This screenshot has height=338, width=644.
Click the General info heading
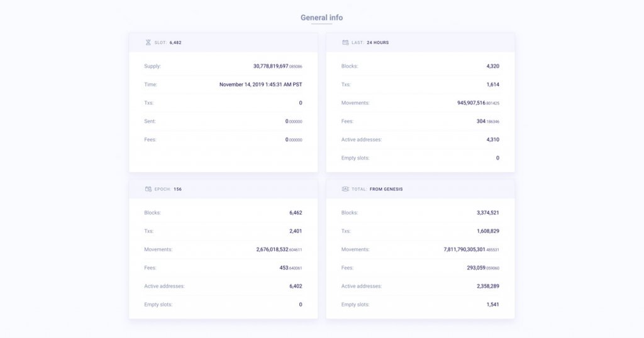(321, 18)
